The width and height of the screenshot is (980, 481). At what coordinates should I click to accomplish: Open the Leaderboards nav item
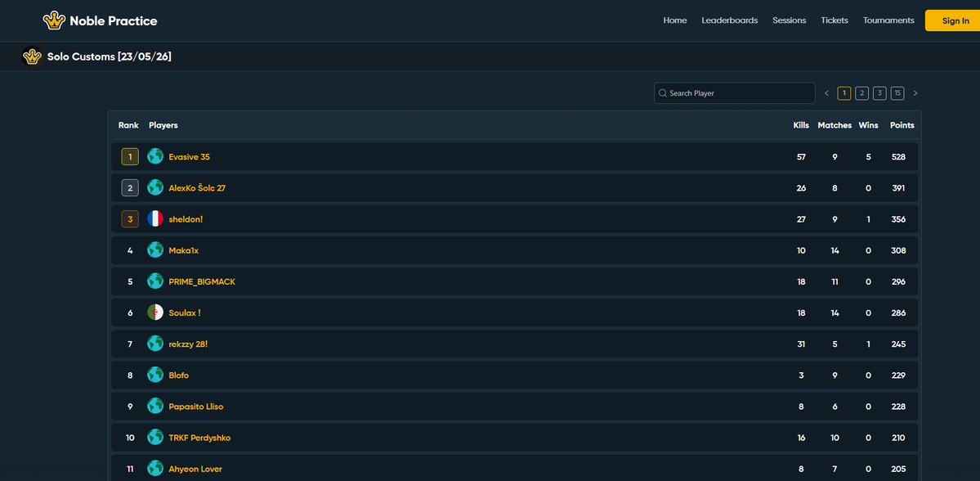(729, 20)
